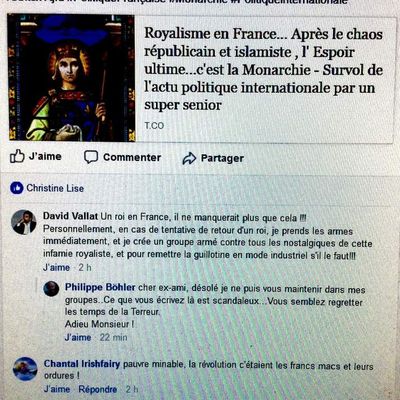Click the thumbs-up J'aime icon under the post
Image resolution: width=400 pixels, height=400 pixels.
[17, 156]
